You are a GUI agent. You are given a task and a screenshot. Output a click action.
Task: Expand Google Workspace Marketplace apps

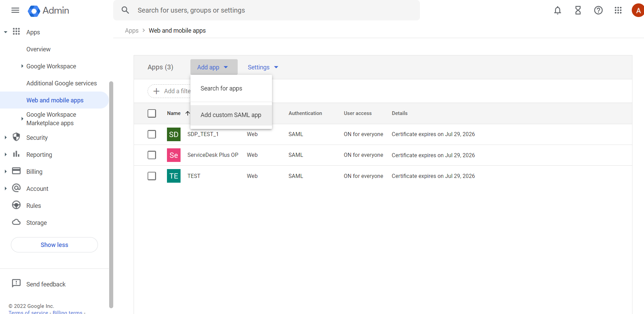pos(22,119)
